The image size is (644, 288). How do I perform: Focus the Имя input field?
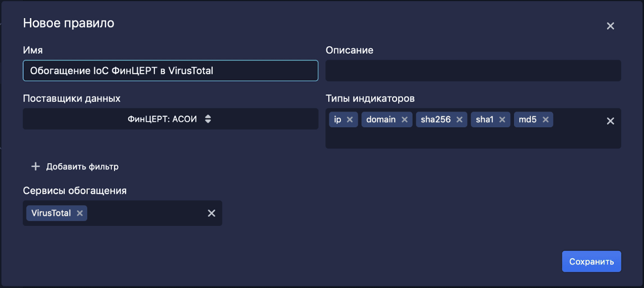pos(171,71)
